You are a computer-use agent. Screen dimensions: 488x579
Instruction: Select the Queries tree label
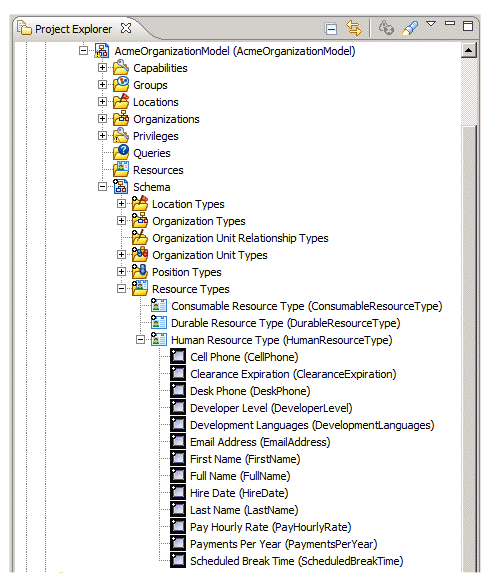click(152, 153)
